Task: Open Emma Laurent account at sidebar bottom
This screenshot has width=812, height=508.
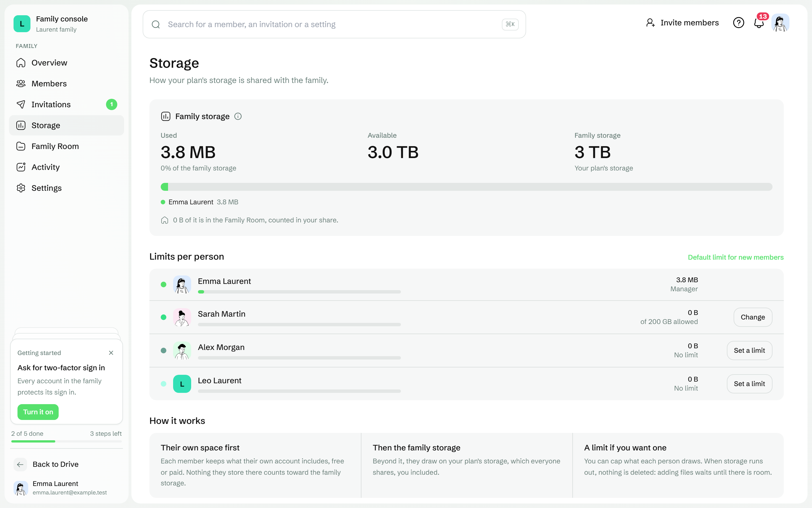Action: tap(67, 488)
